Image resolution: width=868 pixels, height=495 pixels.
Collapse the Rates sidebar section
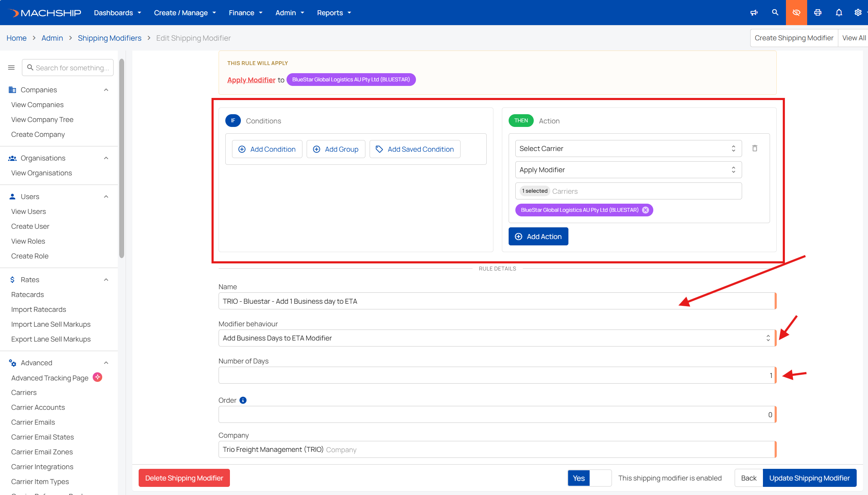(106, 280)
